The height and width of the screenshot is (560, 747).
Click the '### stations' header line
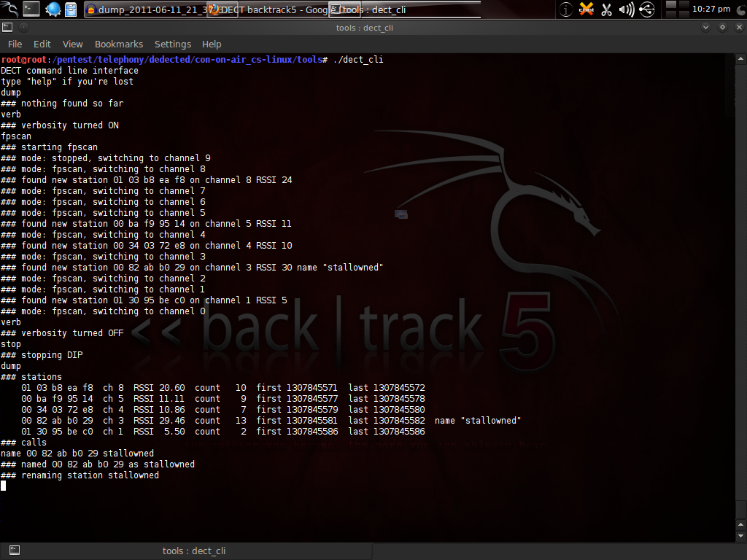31,377
